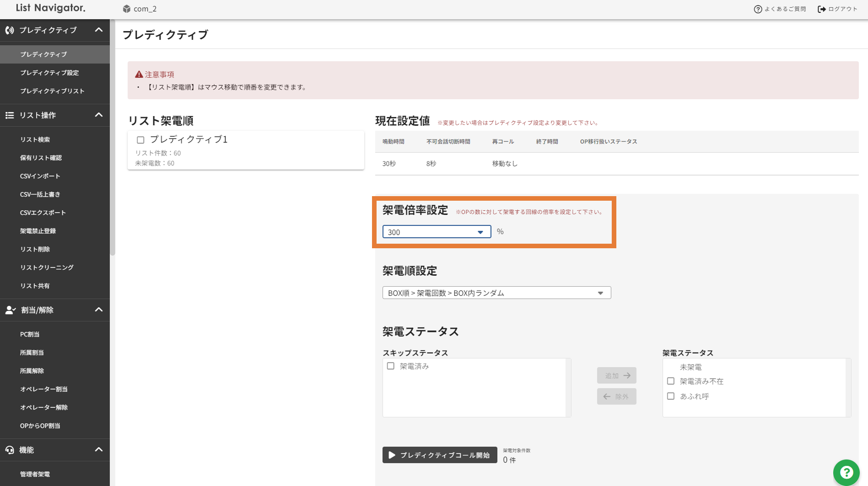868x486 pixels.
Task: Tick the 架電済み skip status checkbox
Action: coord(391,366)
